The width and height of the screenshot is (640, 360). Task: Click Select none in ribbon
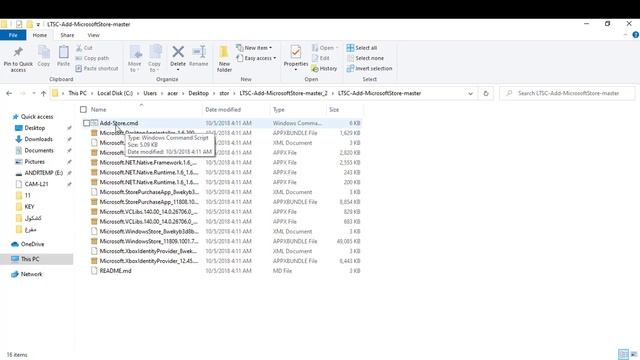click(365, 58)
